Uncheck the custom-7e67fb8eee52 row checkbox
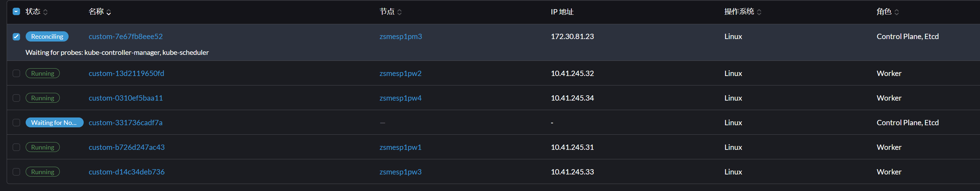Image resolution: width=980 pixels, height=191 pixels. [17, 37]
